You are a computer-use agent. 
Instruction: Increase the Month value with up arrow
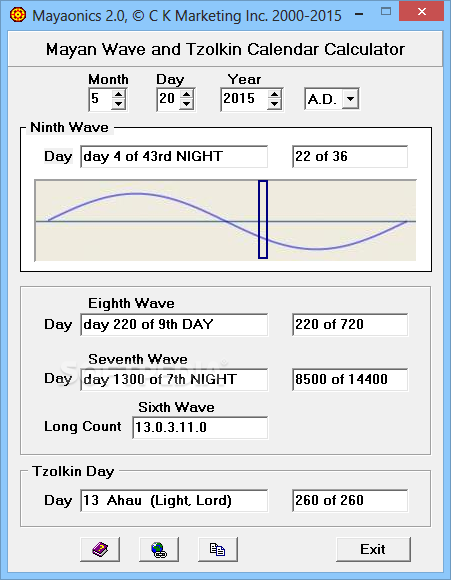(118, 95)
